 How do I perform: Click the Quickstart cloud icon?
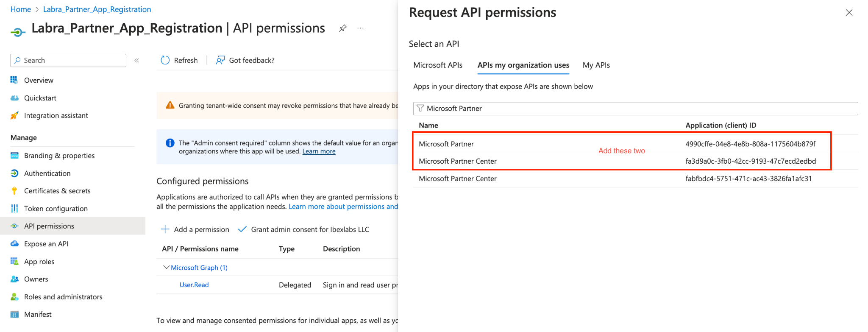pyautogui.click(x=14, y=98)
